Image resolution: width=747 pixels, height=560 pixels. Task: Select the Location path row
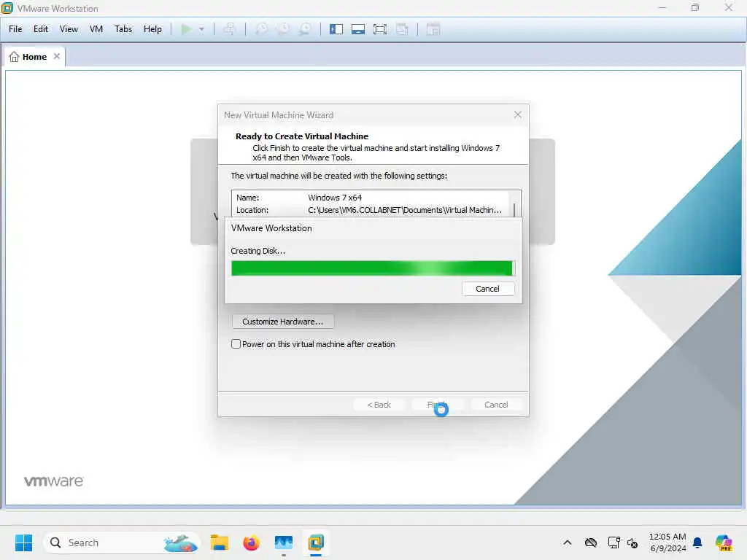pos(370,210)
